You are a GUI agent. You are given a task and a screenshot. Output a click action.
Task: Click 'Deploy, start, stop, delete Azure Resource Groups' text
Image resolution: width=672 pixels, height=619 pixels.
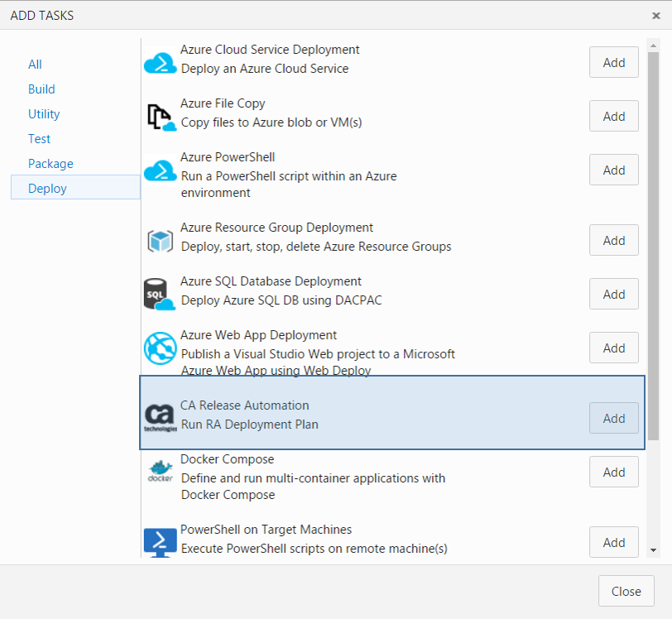pyautogui.click(x=316, y=247)
